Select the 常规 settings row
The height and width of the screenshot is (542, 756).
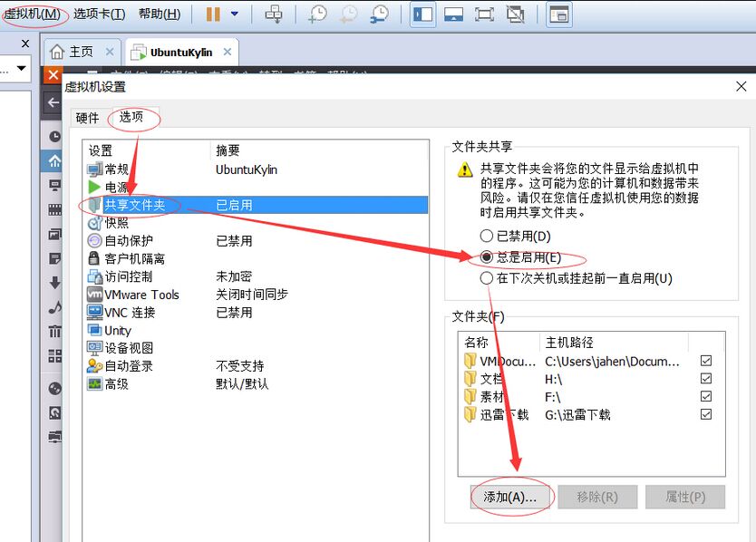point(256,169)
